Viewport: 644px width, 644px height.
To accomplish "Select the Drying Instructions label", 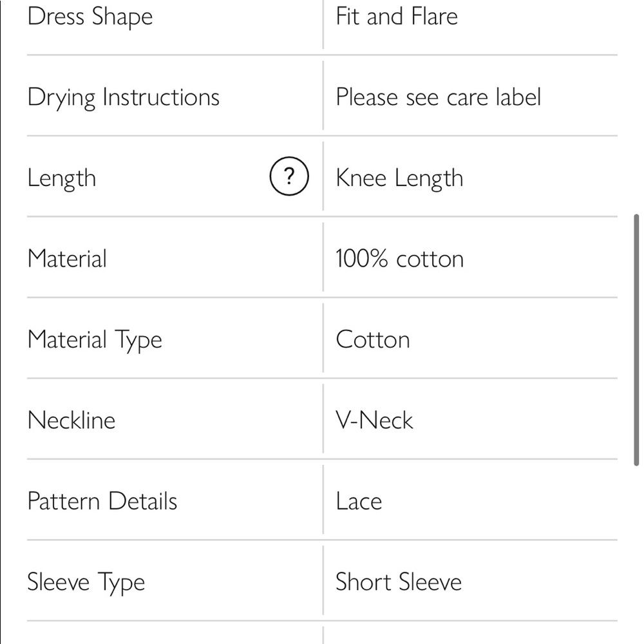I will coord(124,98).
